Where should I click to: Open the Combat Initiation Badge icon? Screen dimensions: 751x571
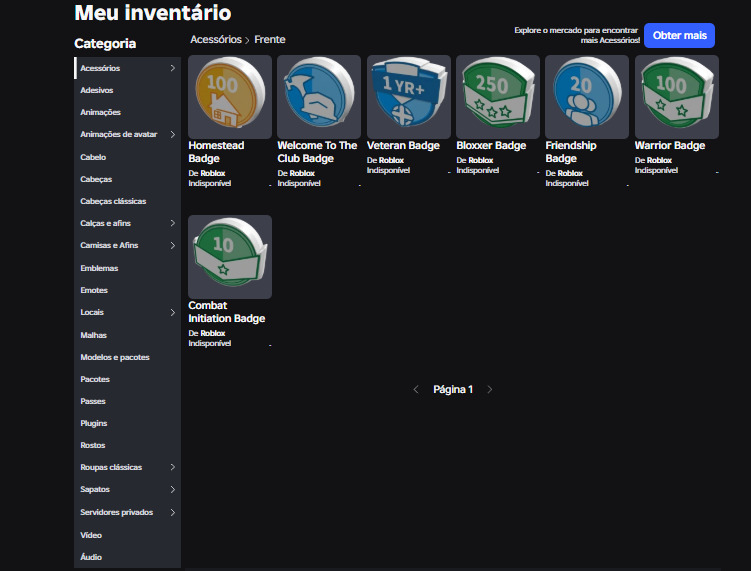point(230,256)
